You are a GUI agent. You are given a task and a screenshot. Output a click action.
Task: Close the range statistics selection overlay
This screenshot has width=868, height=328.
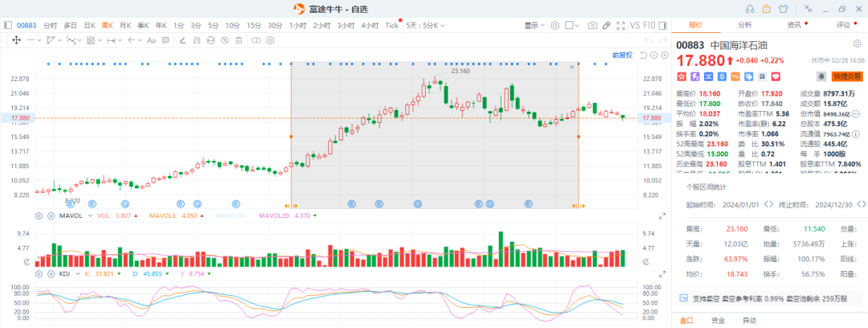(572, 67)
